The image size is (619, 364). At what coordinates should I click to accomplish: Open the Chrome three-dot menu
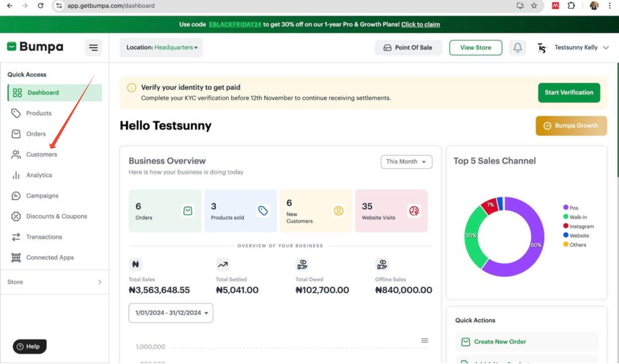(609, 6)
